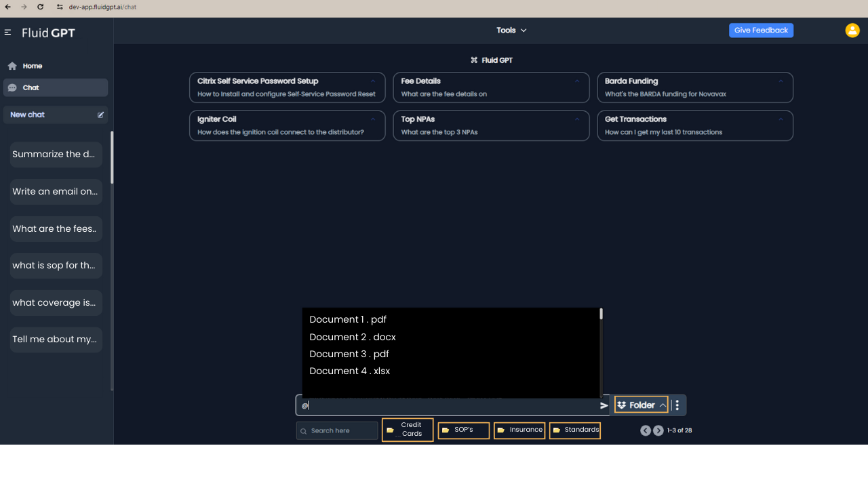
Task: Collapse chevron on Get Transactions card
Action: 781,119
